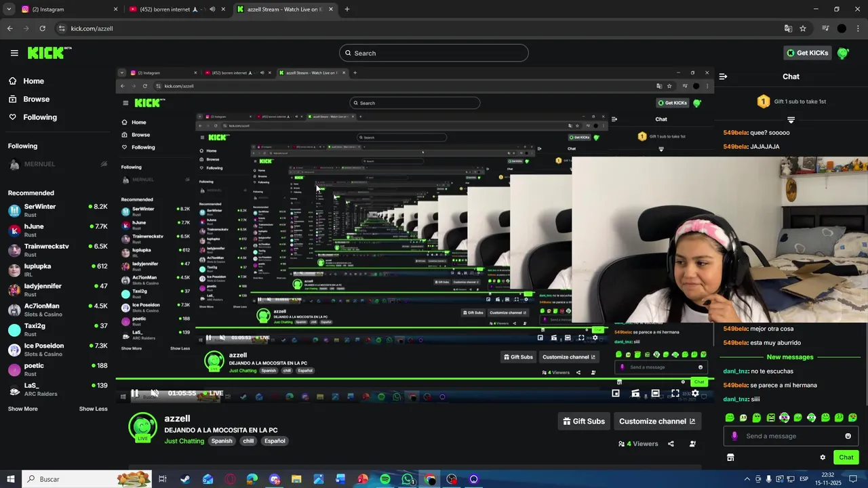The image size is (868, 488).
Task: Expand the gift leaderboard chevron
Action: (791, 120)
